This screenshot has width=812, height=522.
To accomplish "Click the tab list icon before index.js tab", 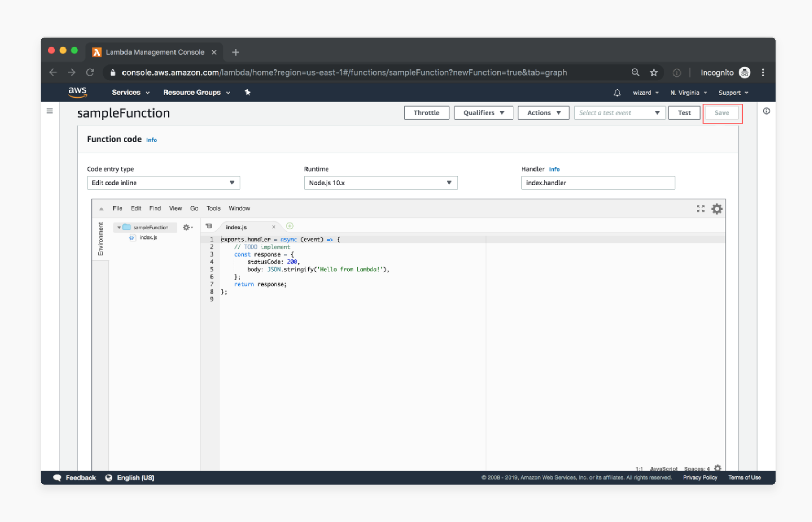I will [x=209, y=226].
